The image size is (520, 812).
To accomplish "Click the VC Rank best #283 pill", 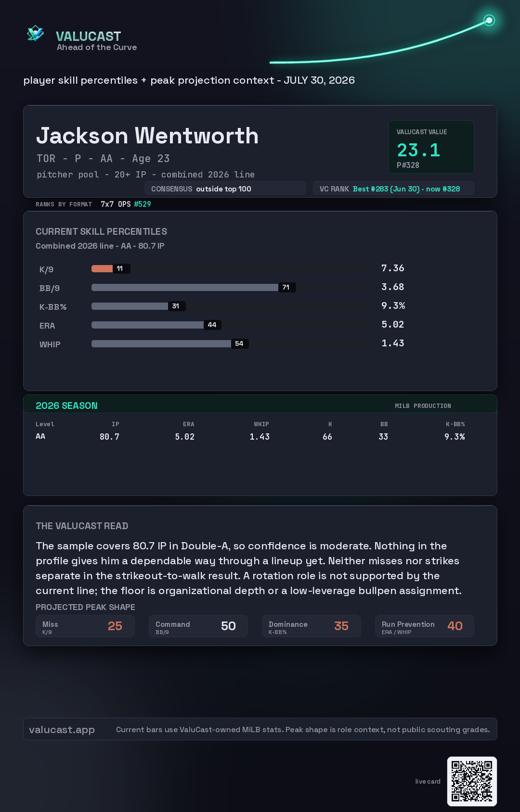I will [x=393, y=189].
